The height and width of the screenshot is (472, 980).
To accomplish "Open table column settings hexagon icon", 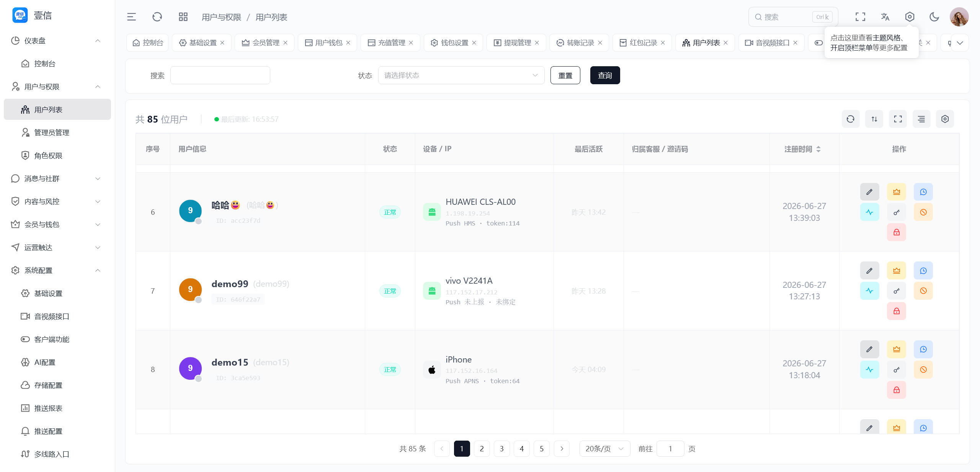I will click(x=945, y=119).
